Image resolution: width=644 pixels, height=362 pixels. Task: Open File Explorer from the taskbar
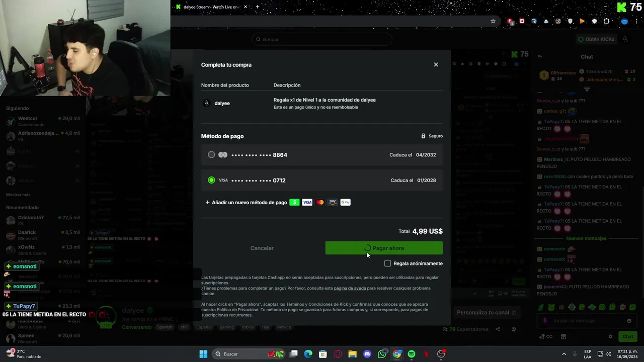coord(352,354)
